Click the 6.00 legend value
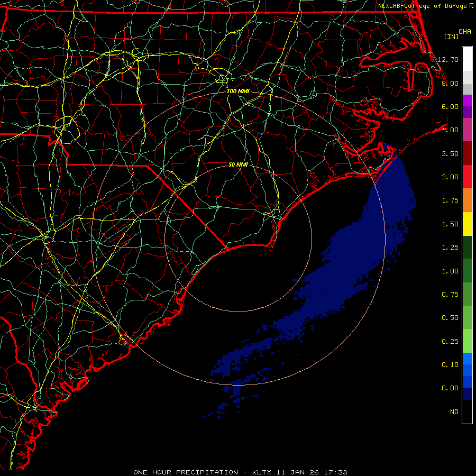This screenshot has width=476, height=476. point(450,106)
